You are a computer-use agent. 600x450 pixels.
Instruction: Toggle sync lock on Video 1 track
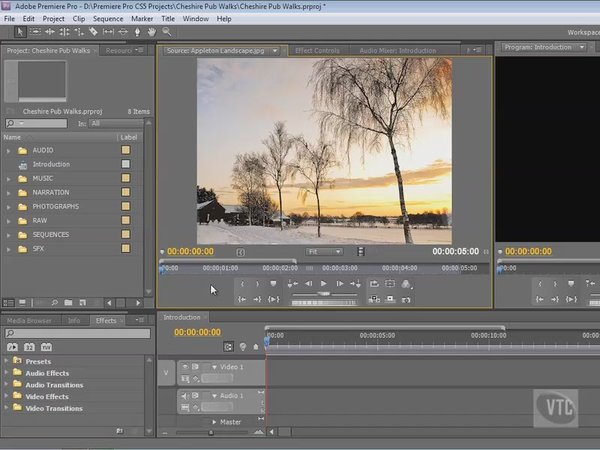pyautogui.click(x=196, y=367)
